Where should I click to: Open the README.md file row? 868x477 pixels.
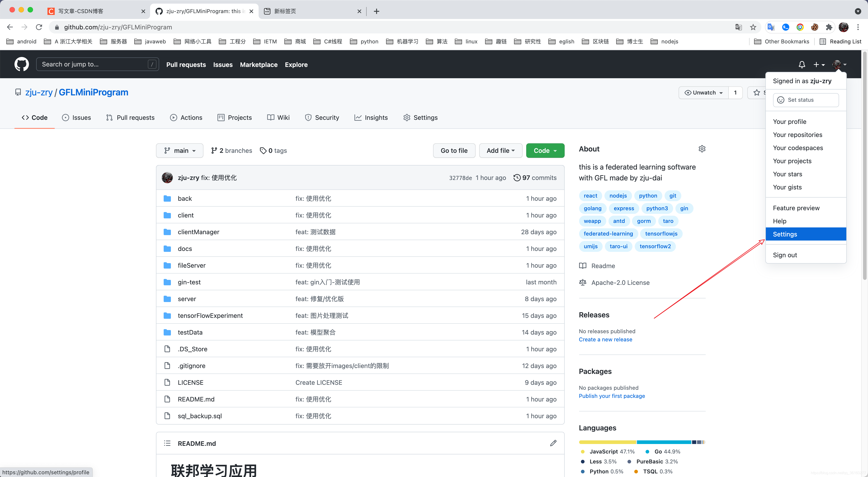pyautogui.click(x=360, y=399)
